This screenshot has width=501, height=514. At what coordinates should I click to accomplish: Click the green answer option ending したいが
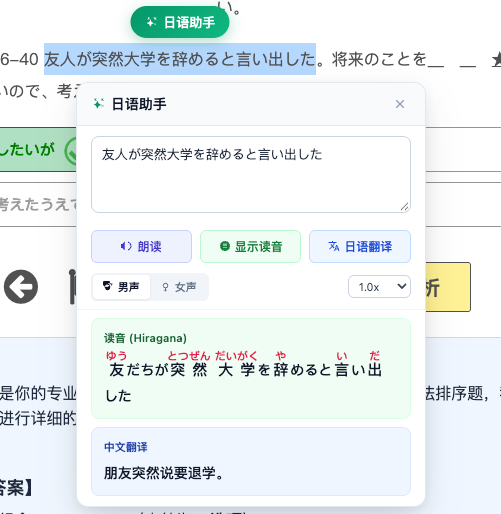(x=38, y=150)
